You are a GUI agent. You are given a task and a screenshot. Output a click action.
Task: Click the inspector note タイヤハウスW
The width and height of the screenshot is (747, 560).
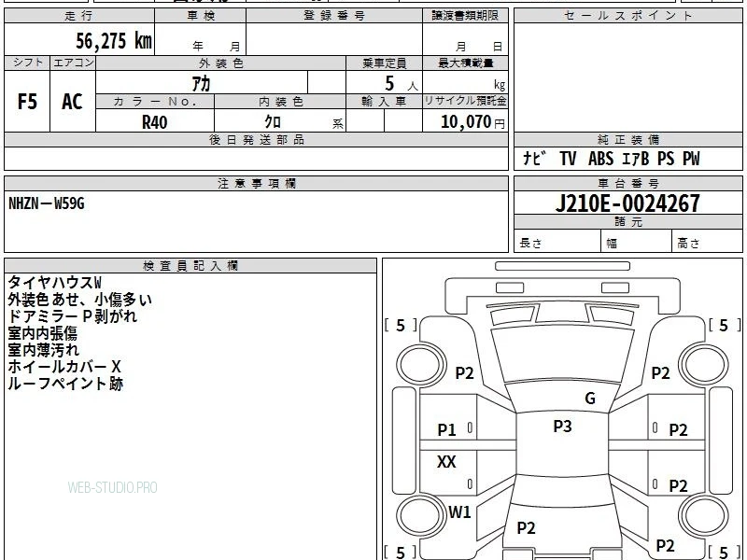click(x=55, y=283)
